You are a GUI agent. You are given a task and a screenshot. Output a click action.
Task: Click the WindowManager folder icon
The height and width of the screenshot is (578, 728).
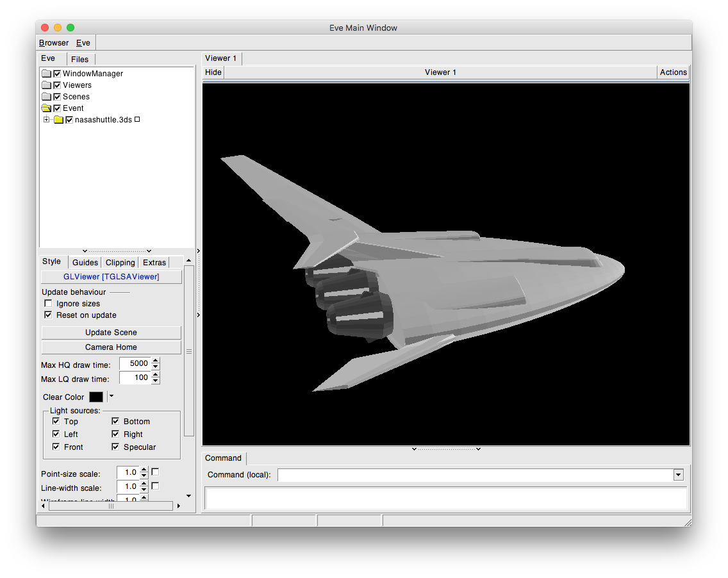pos(46,74)
